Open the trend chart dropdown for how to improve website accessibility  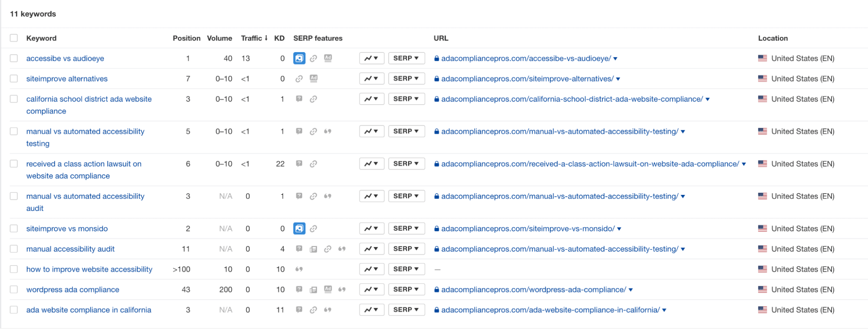click(372, 269)
